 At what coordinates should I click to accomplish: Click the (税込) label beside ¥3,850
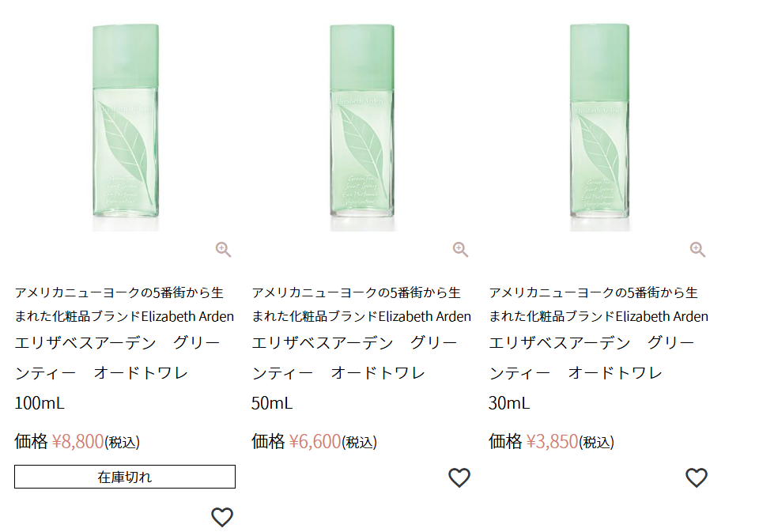[597, 443]
